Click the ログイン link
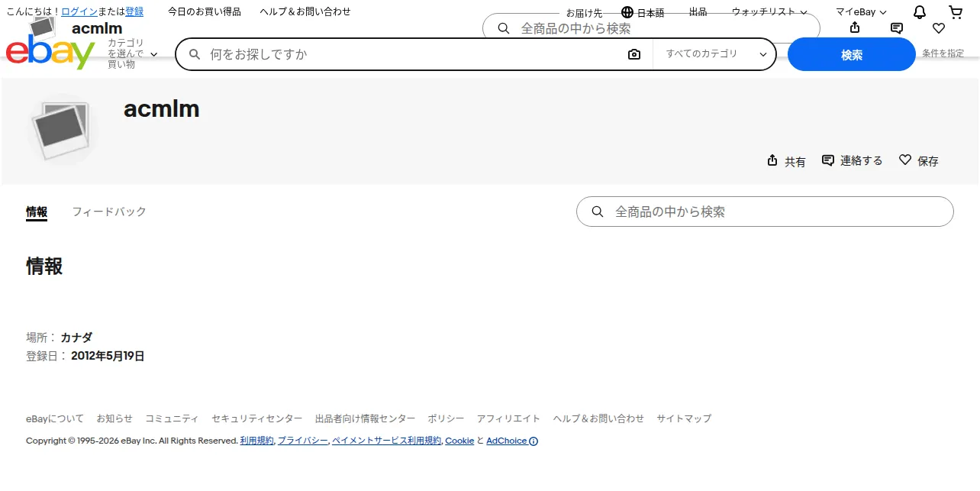The image size is (980, 491). pyautogui.click(x=79, y=12)
